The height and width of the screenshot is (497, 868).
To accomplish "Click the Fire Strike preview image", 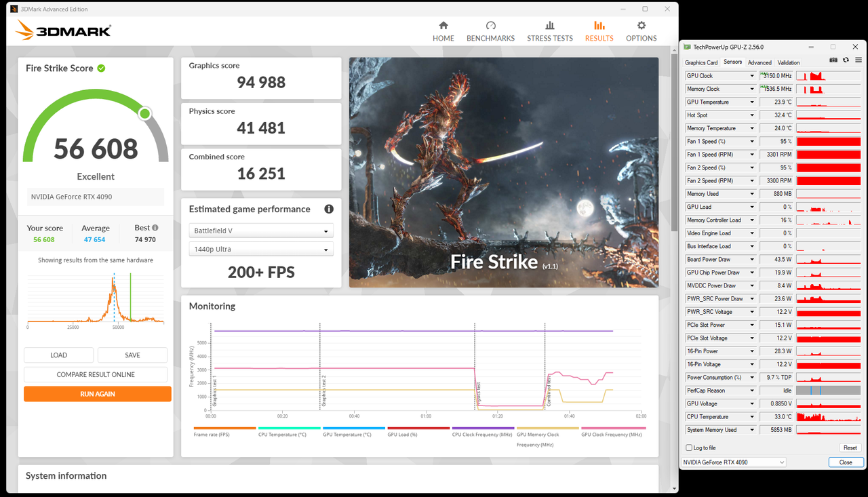I will coord(504,172).
